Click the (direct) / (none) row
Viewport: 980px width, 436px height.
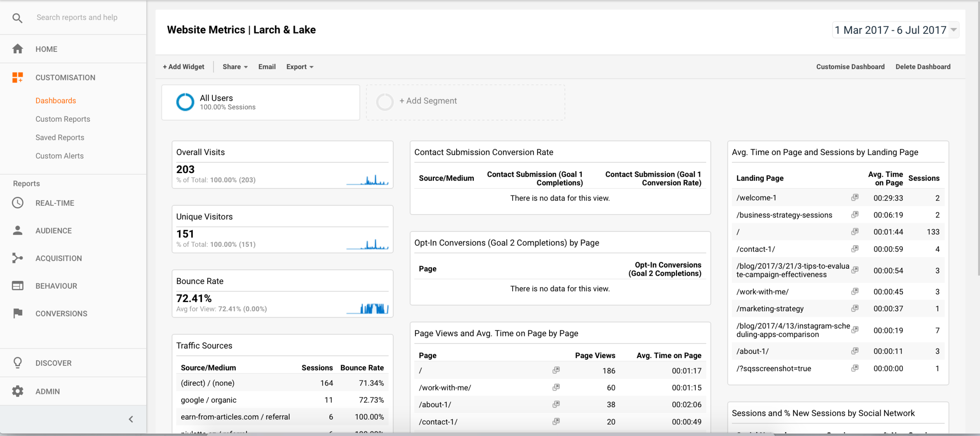pyautogui.click(x=282, y=383)
